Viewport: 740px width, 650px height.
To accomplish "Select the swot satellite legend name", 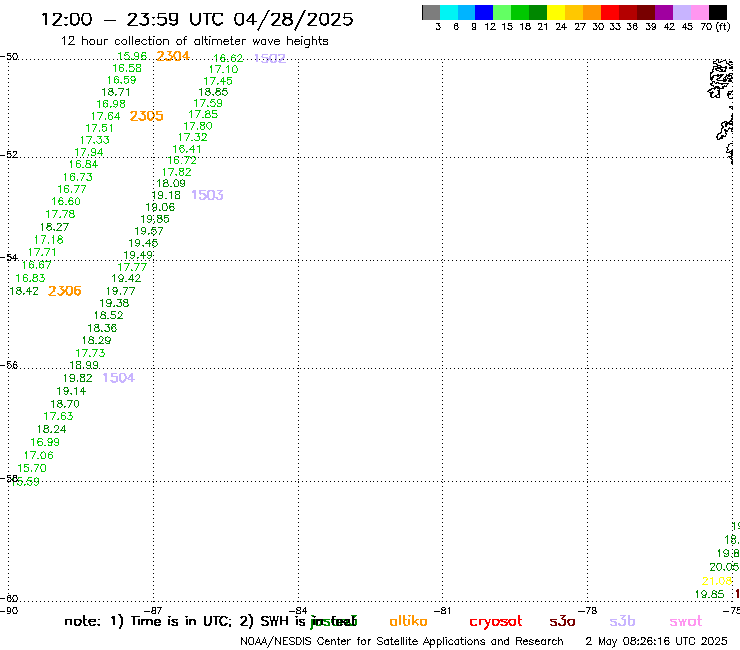I will point(686,621).
